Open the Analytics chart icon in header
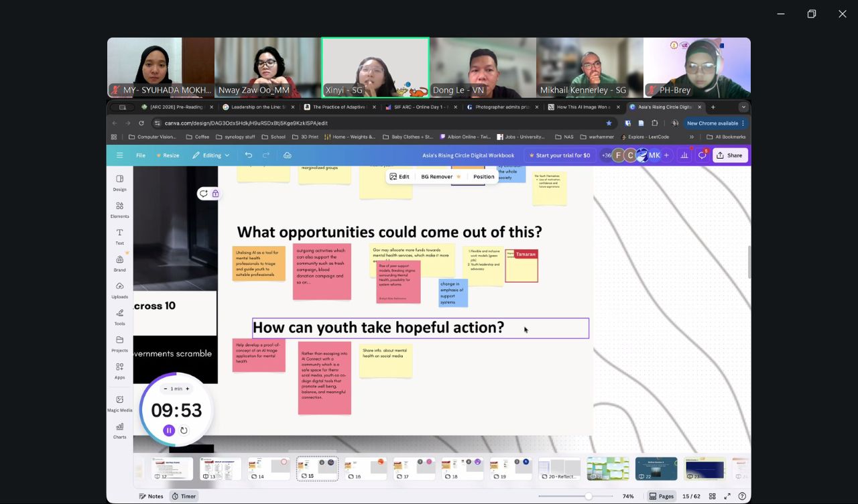Screen dimensions: 858x504 click(x=684, y=155)
